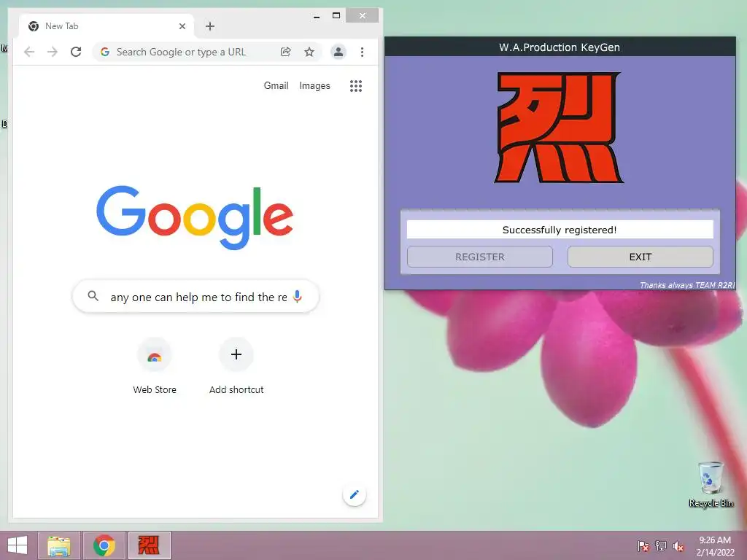Close the New Tab tab
747x560 pixels.
coord(182,26)
